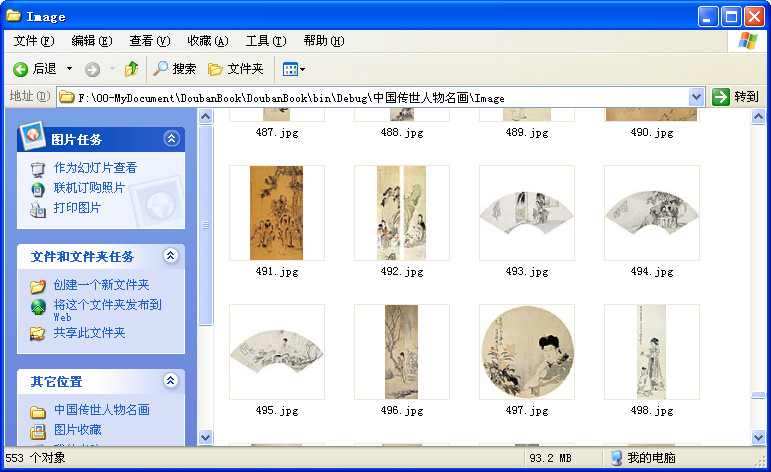
Task: Click the 我的电脑 status bar icon
Action: click(x=616, y=458)
